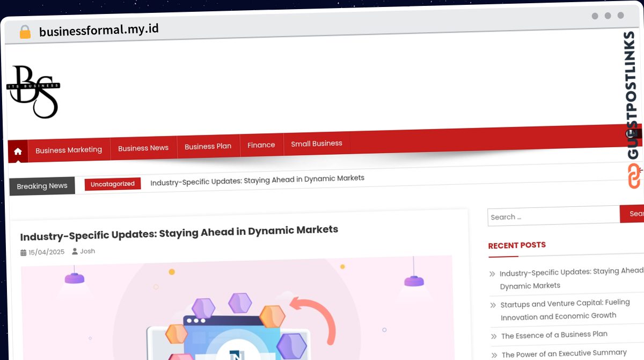Open recent post The Power of an Executive Summary
The image size is (644, 360).
click(564, 354)
